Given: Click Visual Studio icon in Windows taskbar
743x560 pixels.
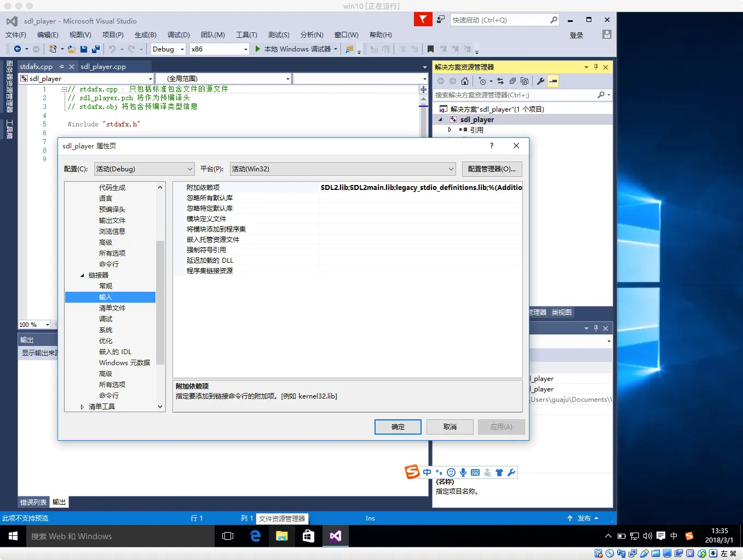Looking at the screenshot, I should pos(335,536).
